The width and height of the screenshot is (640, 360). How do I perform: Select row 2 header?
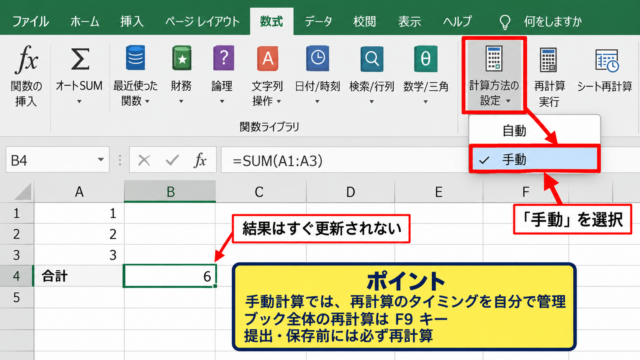coord(16,234)
